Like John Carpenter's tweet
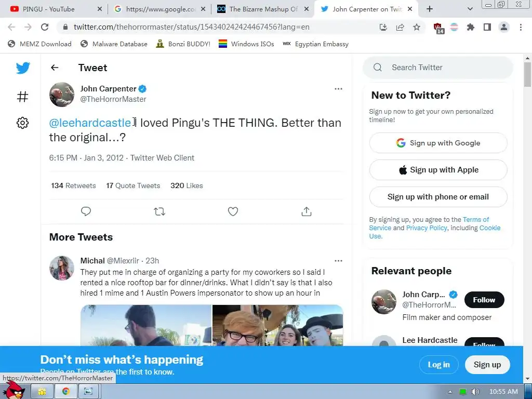The image size is (532, 399). [x=233, y=211]
